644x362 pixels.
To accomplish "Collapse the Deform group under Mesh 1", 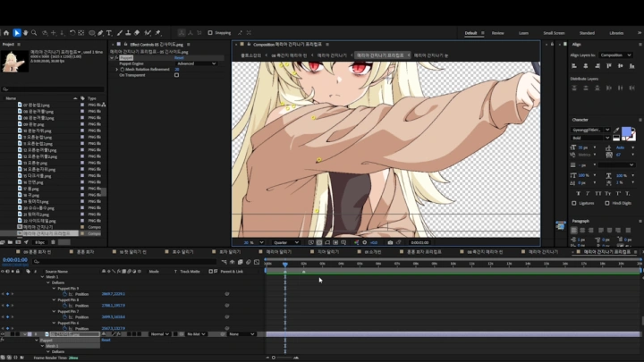I will pos(48,282).
